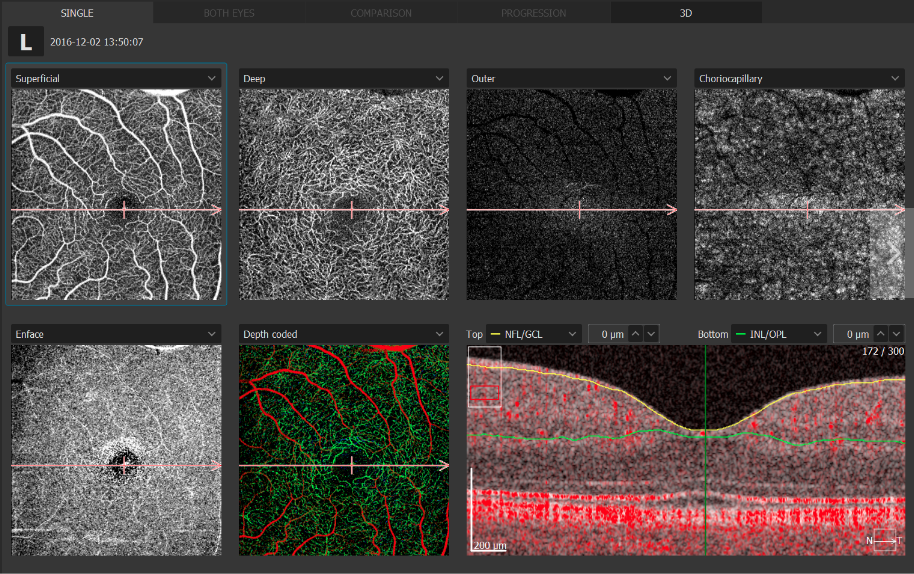Image resolution: width=914 pixels, height=574 pixels.
Task: Click the N to T orientation indicator
Action: pos(886,540)
